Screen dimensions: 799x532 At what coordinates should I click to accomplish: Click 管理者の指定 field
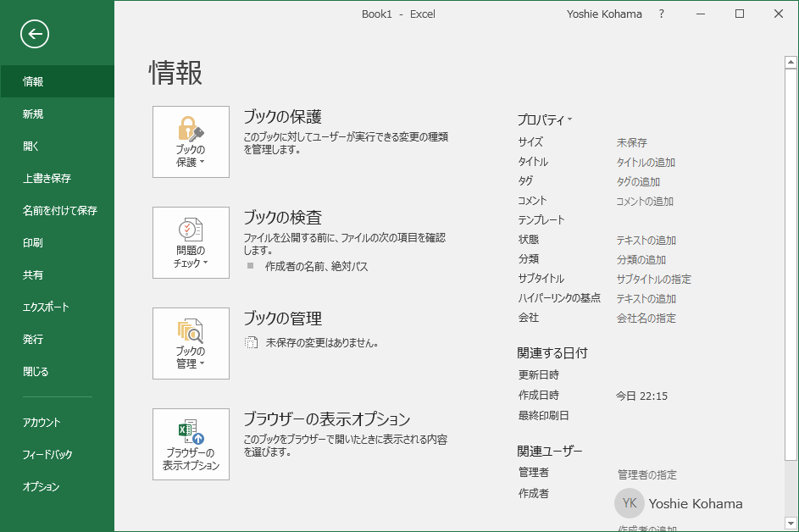point(647,475)
